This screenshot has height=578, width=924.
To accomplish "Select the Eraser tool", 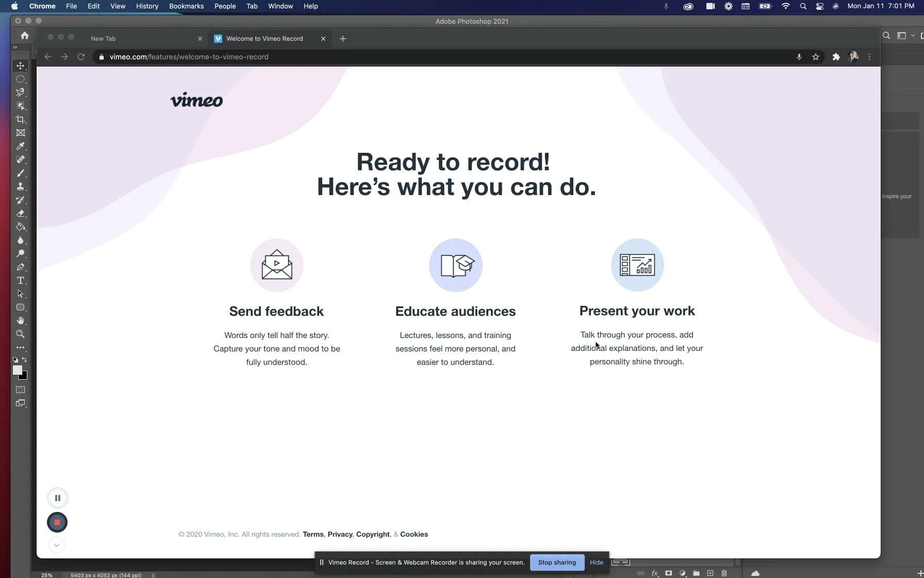I will (21, 213).
